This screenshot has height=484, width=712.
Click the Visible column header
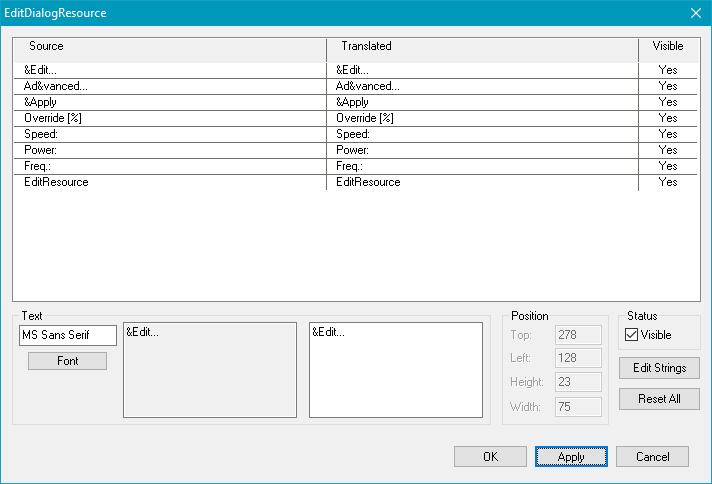click(668, 46)
